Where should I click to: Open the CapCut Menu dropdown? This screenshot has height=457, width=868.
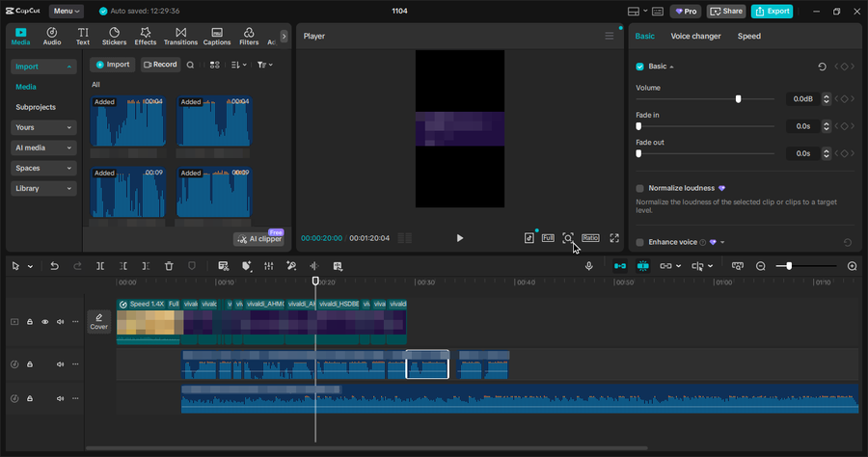67,11
